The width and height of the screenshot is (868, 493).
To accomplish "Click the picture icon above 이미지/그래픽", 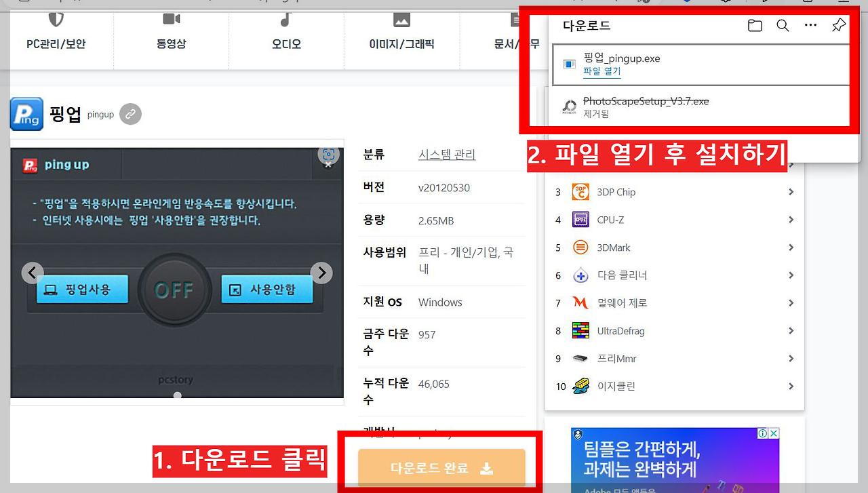I will click(401, 20).
